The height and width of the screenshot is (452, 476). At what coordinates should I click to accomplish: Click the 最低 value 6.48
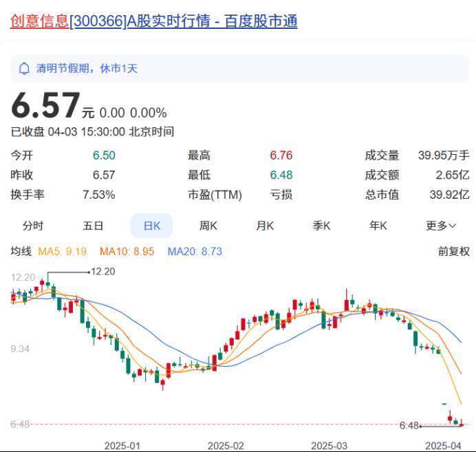281,175
